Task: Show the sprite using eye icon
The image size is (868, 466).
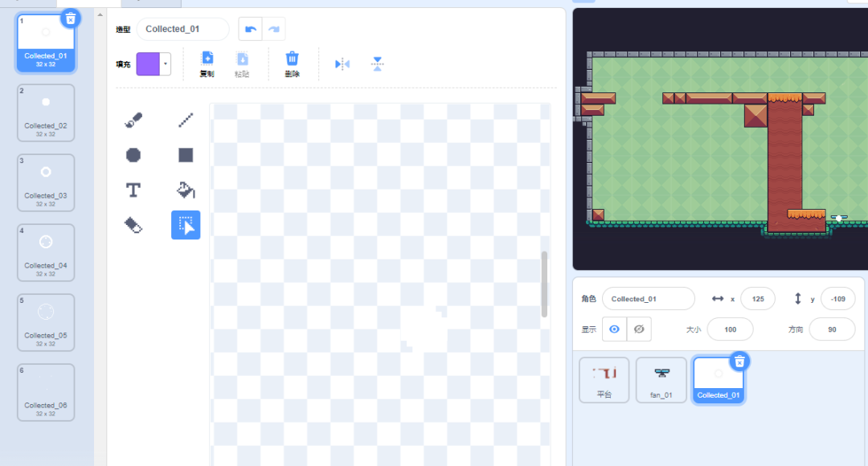Action: [614, 329]
